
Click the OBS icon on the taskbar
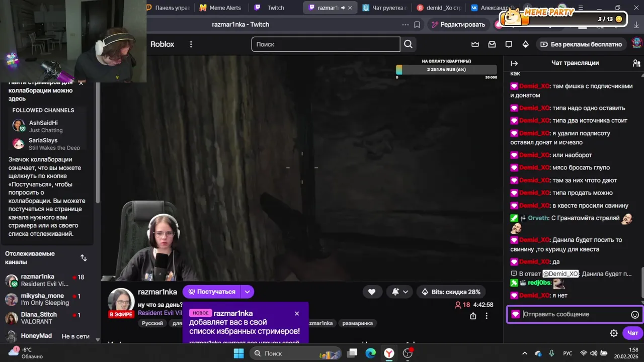pyautogui.click(x=408, y=353)
